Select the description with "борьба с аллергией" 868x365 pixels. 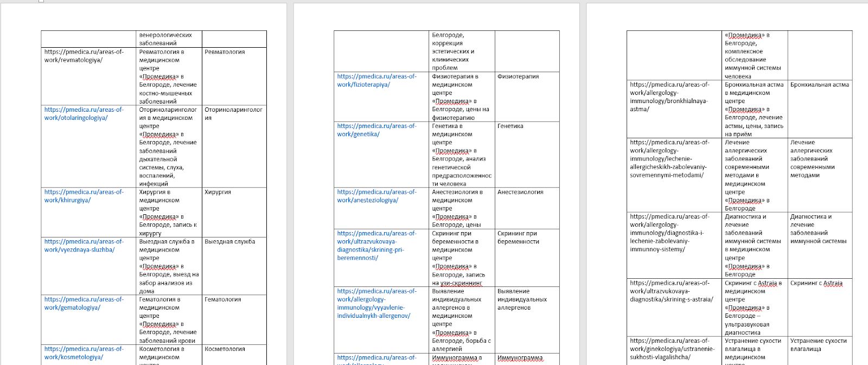click(x=462, y=320)
